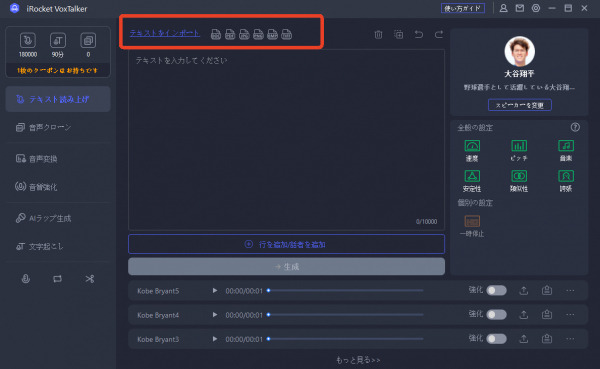The width and height of the screenshot is (600, 369).
Task: Click the スピーカーを変更 button
Action: (520, 105)
